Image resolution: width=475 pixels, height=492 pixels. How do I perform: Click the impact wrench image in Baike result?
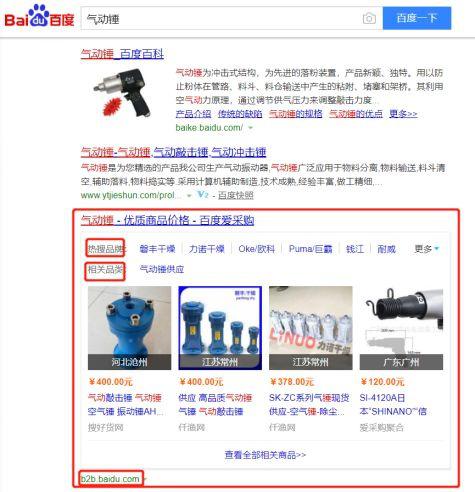tap(123, 92)
